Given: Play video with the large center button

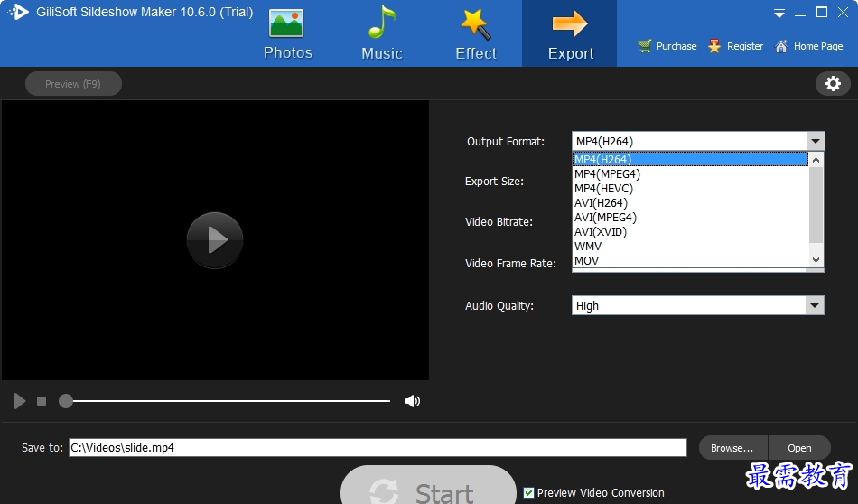Looking at the screenshot, I should tap(215, 239).
